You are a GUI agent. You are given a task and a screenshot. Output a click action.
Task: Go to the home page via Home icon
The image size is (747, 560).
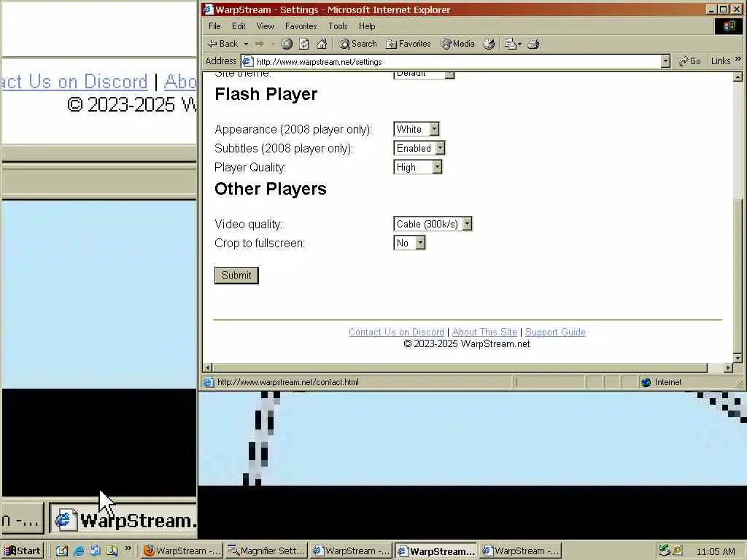coord(322,44)
